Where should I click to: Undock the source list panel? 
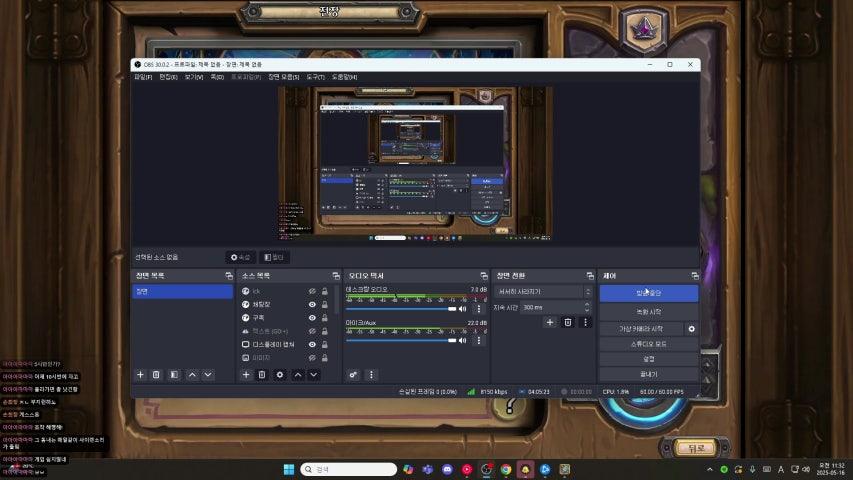click(336, 276)
